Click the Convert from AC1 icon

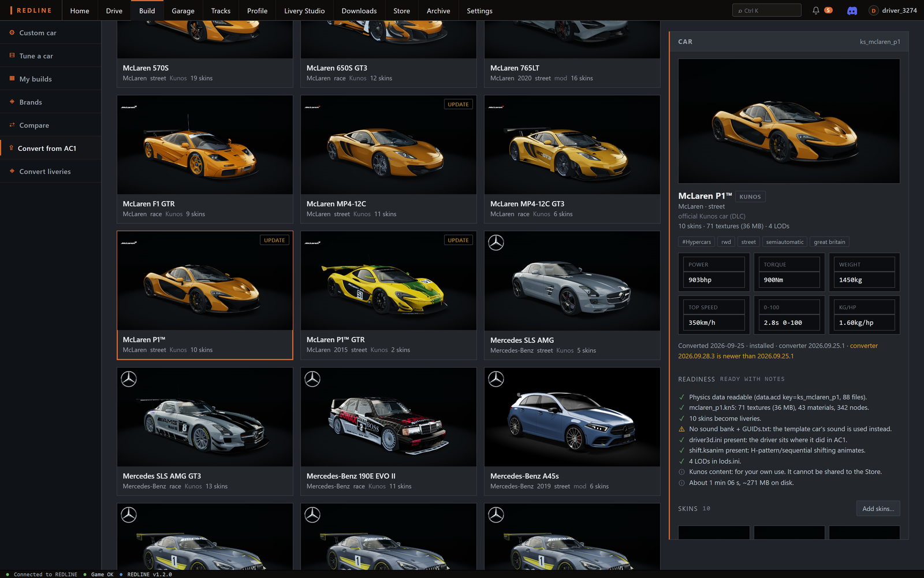[12, 148]
